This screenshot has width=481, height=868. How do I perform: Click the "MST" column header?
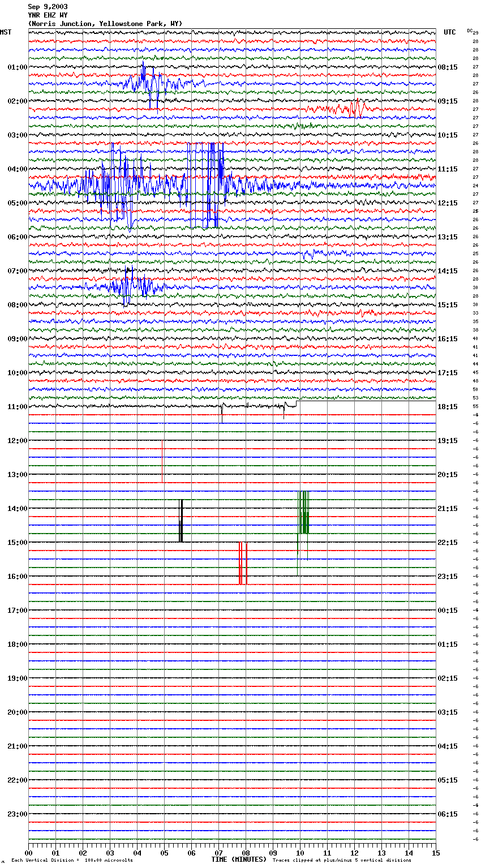tap(6, 32)
